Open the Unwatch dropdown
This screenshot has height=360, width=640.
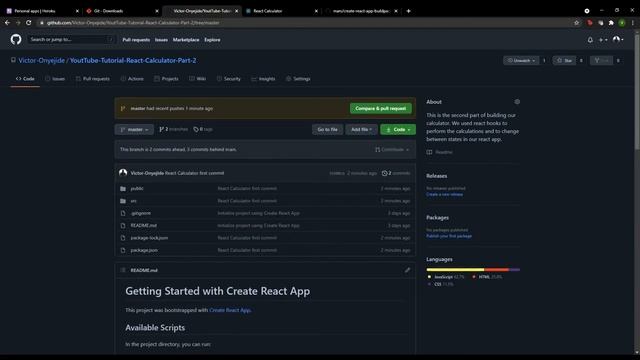coord(521,60)
